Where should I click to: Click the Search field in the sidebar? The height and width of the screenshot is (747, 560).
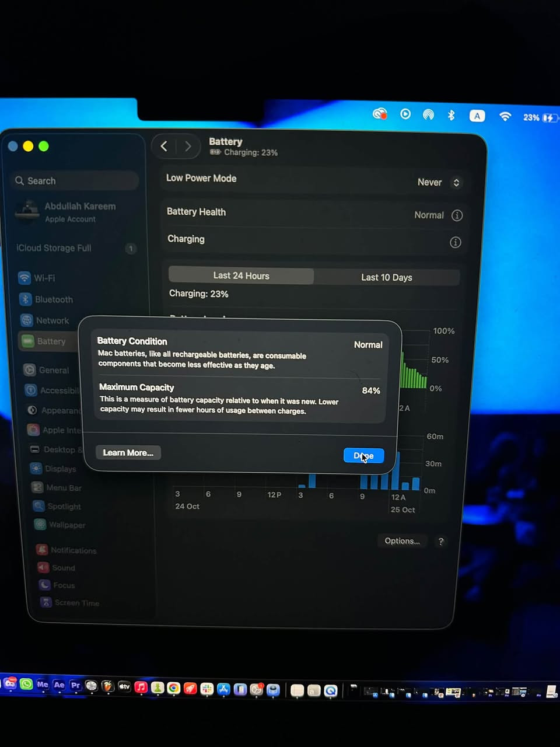(x=75, y=181)
